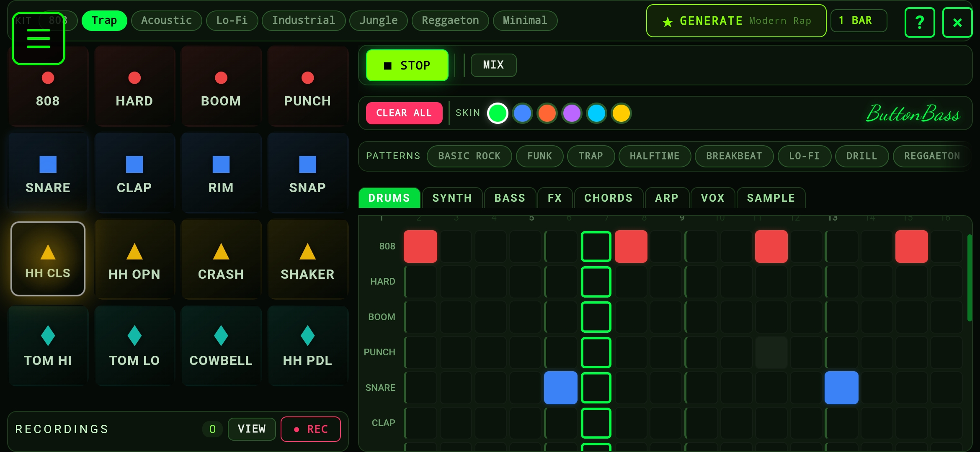This screenshot has height=452, width=980.
Task: Load the REGGAETON pattern
Action: (x=932, y=156)
